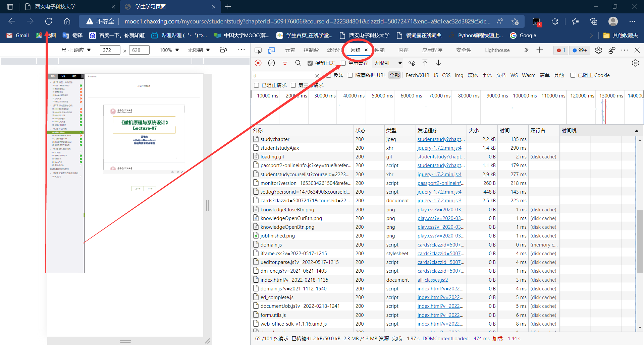
Task: Open DevTools settings gear
Action: pos(598,50)
